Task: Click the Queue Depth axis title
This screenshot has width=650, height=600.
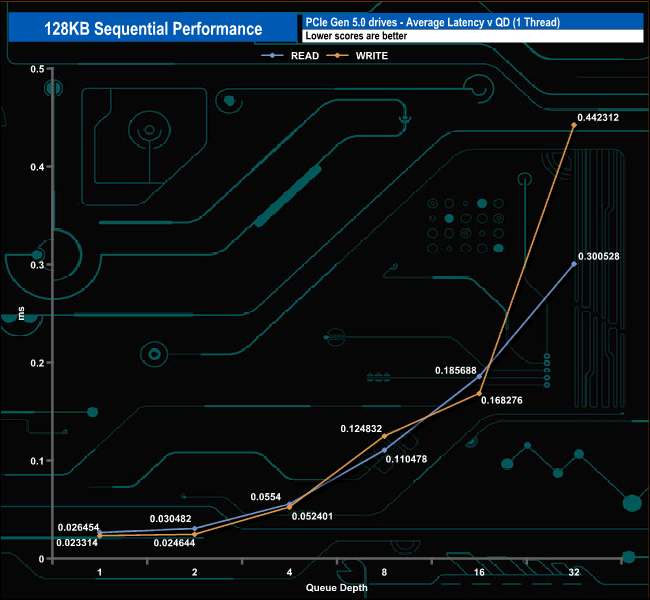Action: point(337,588)
